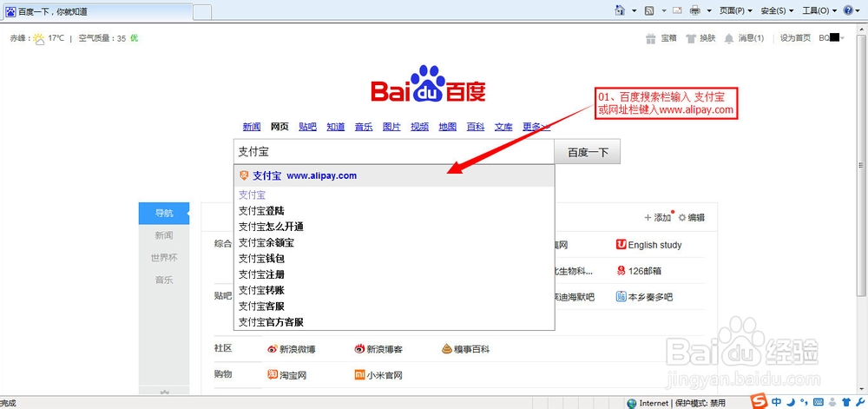Open the English study site link
The height and width of the screenshot is (409, 868).
[648, 245]
